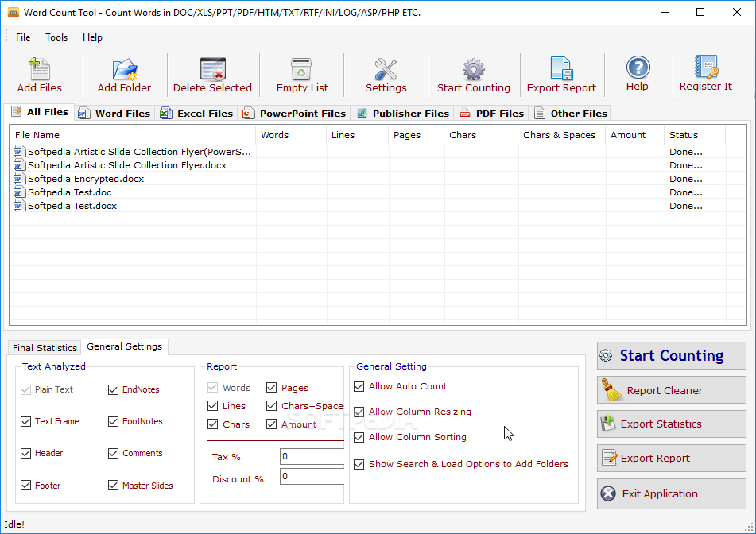Click the file icon for Softpedia Encrypted.docx
This screenshot has height=534, width=756.
click(x=18, y=179)
